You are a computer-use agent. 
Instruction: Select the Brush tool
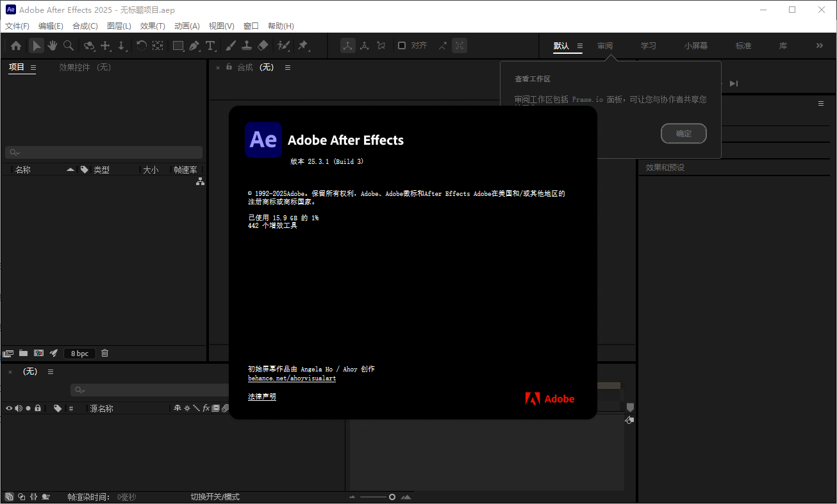coord(231,45)
